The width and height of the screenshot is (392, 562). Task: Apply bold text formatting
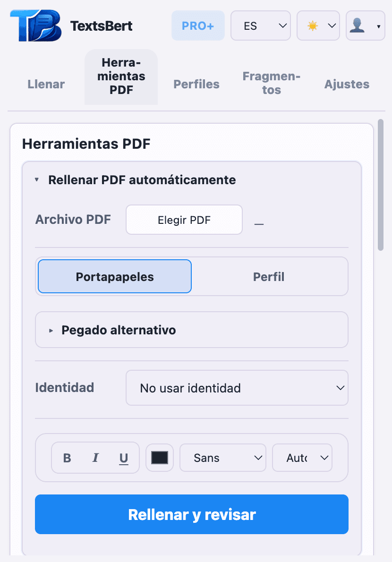(67, 457)
